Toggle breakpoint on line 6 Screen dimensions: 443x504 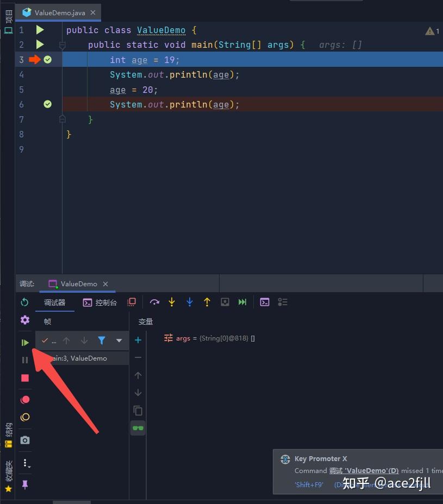click(48, 104)
